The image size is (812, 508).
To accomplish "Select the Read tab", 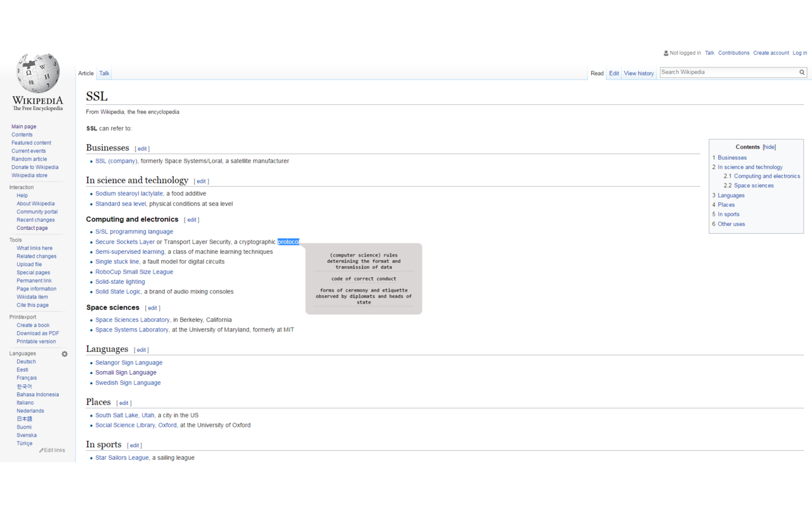I will 597,73.
